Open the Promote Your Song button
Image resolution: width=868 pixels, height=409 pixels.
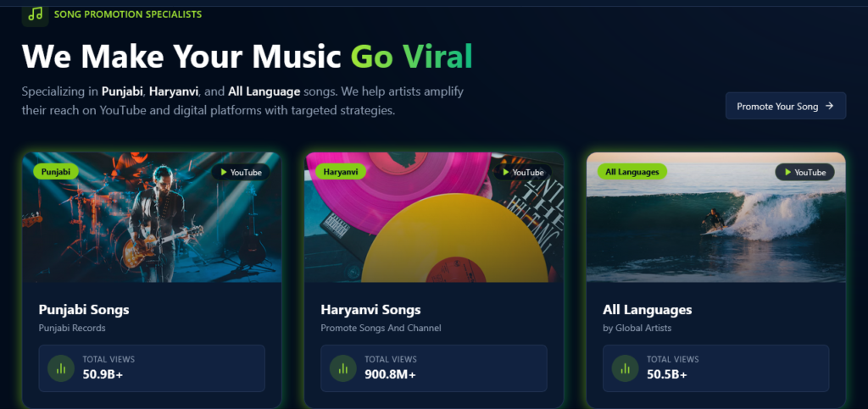[786, 106]
